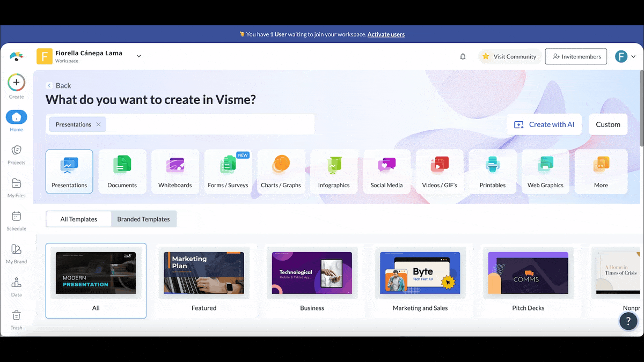Open the More categories tile
The image size is (644, 362).
[601, 172]
